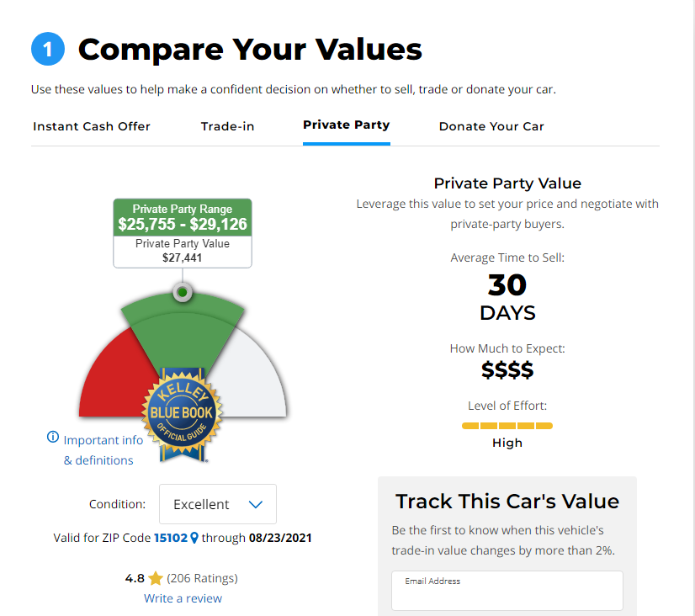Image resolution: width=695 pixels, height=616 pixels.
Task: Click the (206 Ratings) text
Action: (202, 578)
